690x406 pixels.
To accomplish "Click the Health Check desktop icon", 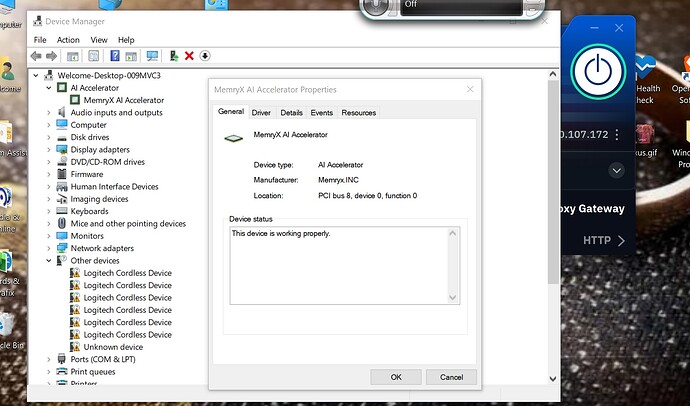I will tap(646, 81).
